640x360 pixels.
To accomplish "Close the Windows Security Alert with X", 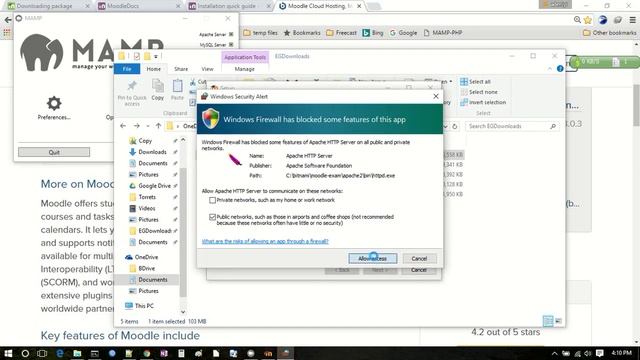I will pos(436,96).
